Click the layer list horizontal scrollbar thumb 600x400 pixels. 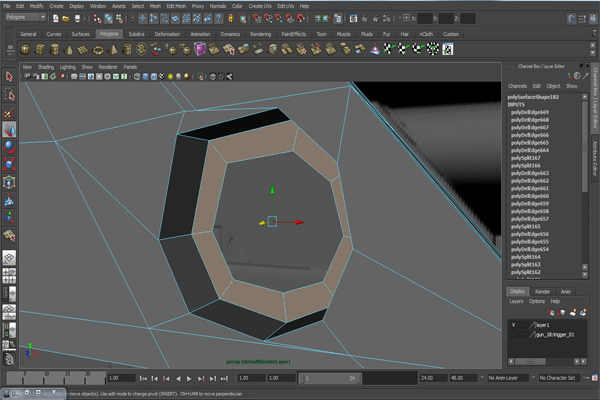(x=530, y=361)
